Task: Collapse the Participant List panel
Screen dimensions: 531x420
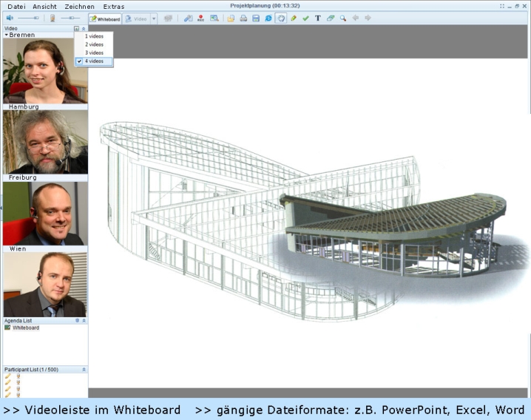Action: (x=84, y=369)
